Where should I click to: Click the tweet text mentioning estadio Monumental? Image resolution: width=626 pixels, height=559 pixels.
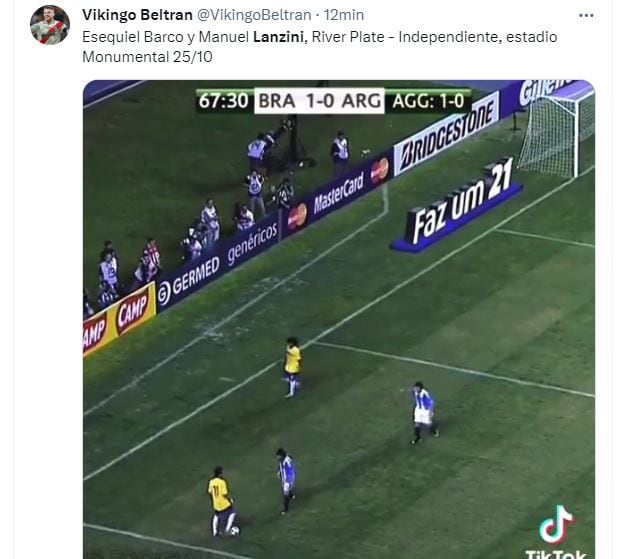(319, 47)
